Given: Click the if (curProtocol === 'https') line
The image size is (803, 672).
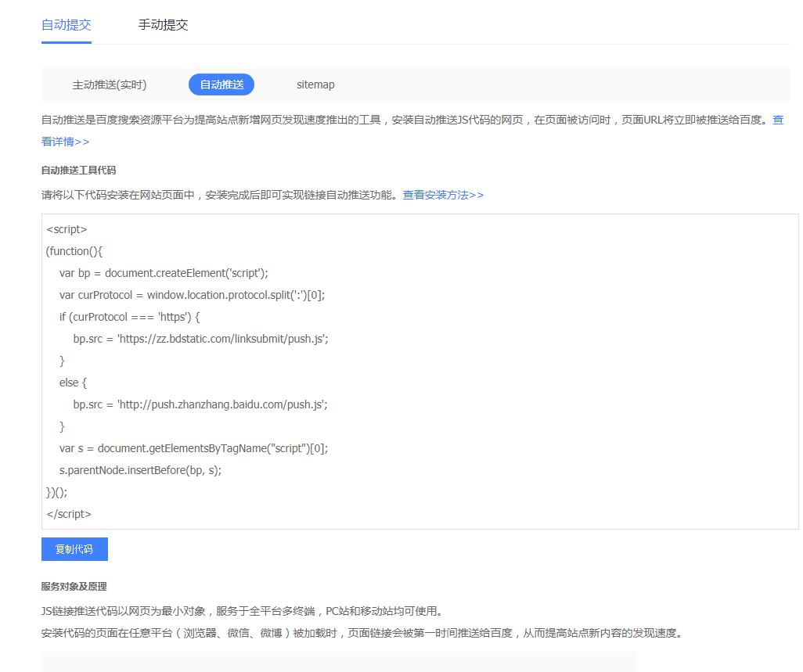Looking at the screenshot, I should click(130, 317).
